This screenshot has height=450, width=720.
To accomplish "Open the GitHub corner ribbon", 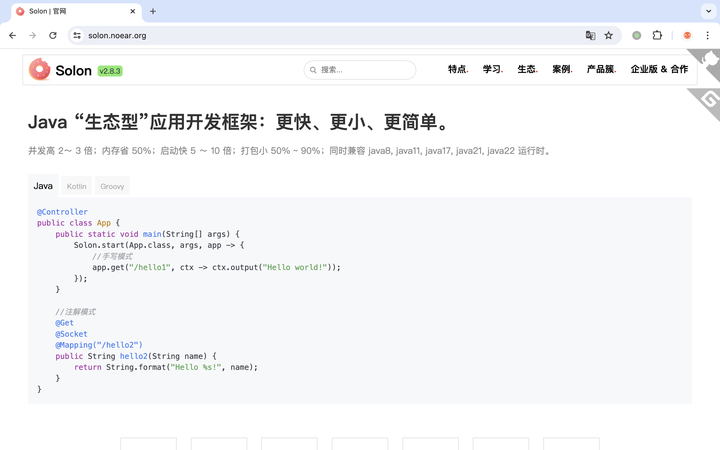I will [x=709, y=61].
